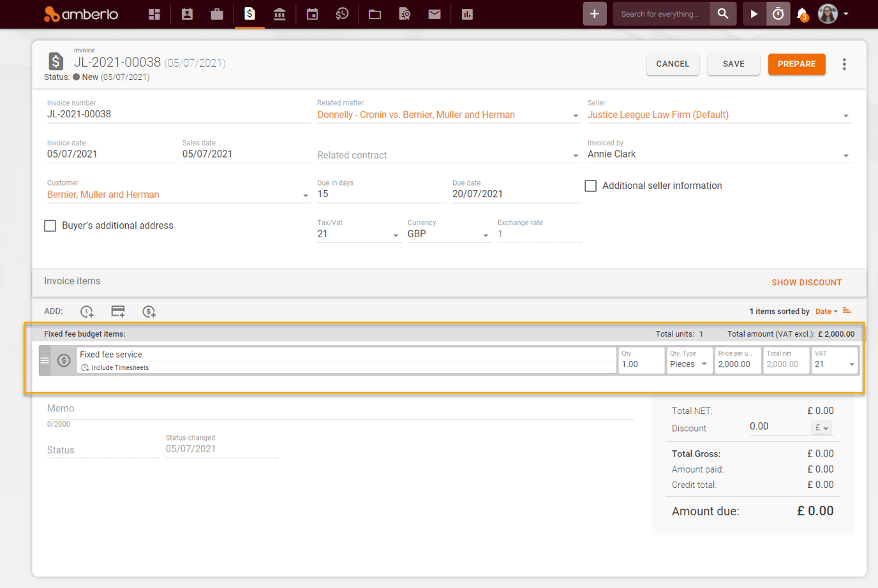Click the Memo input field
The height and width of the screenshot is (588, 878).
tap(255, 408)
